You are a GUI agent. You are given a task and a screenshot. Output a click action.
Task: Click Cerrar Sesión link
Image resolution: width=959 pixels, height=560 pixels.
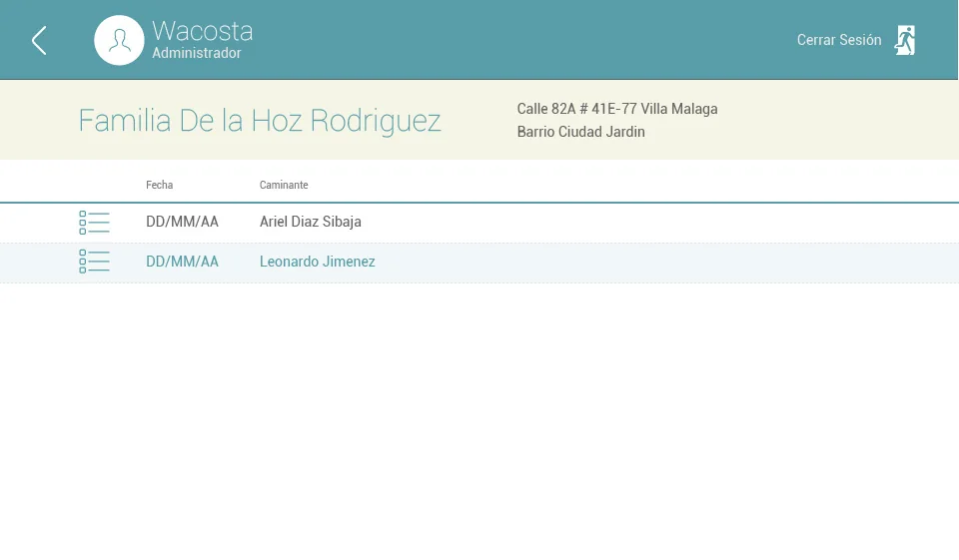(838, 40)
